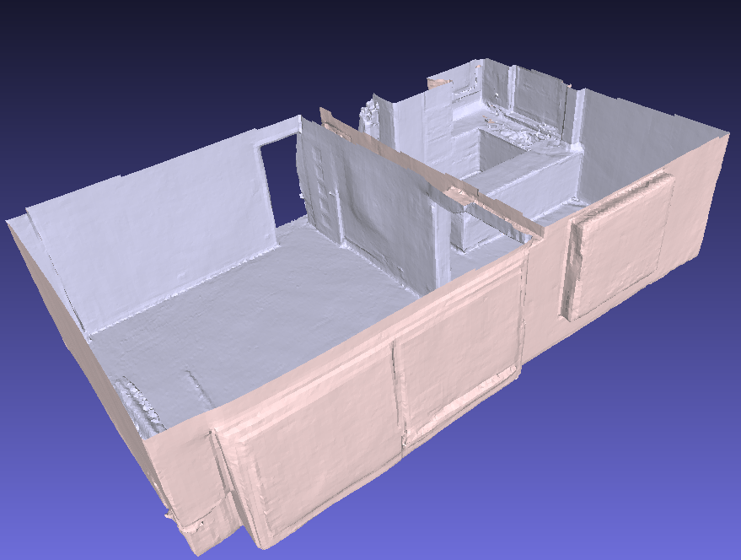Click the bumpy object atop the partition wall
741x560 pixels.
tap(368, 112)
